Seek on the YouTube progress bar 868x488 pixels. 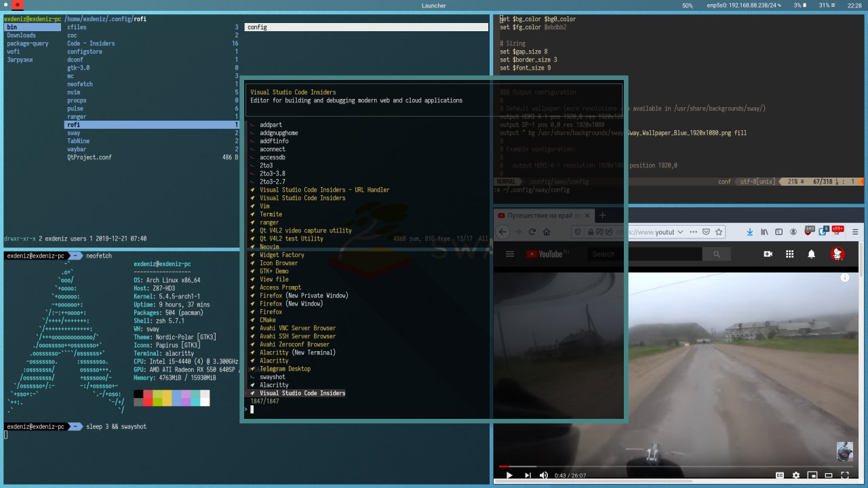coord(675,466)
